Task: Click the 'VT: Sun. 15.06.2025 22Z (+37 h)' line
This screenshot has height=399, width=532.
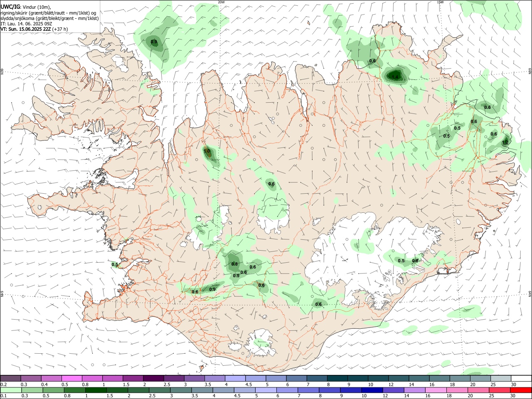Action: click(x=34, y=29)
